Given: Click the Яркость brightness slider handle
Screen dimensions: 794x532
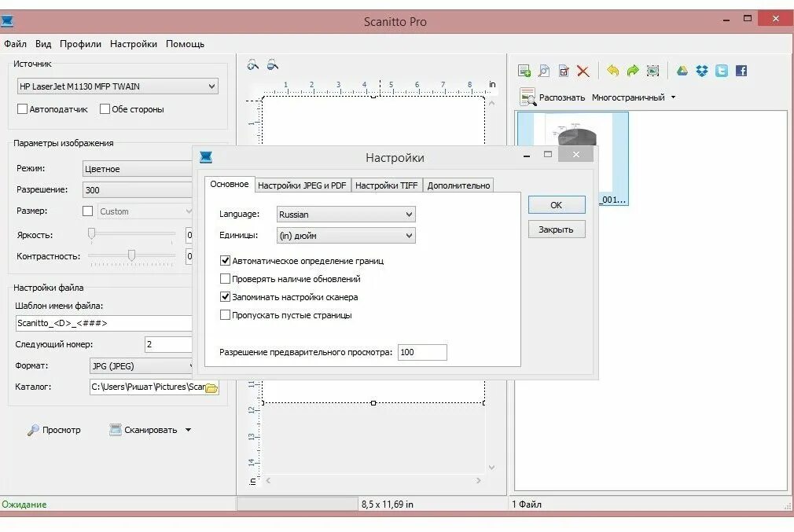Looking at the screenshot, I should pyautogui.click(x=92, y=233).
